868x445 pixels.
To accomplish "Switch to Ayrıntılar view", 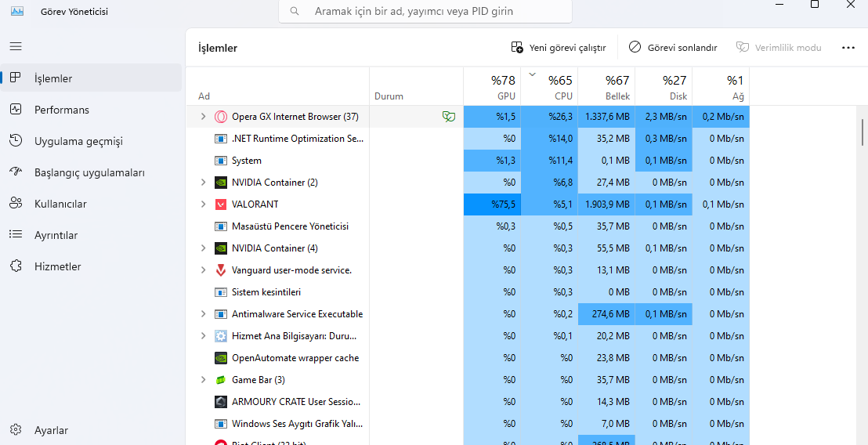I will coord(92,235).
